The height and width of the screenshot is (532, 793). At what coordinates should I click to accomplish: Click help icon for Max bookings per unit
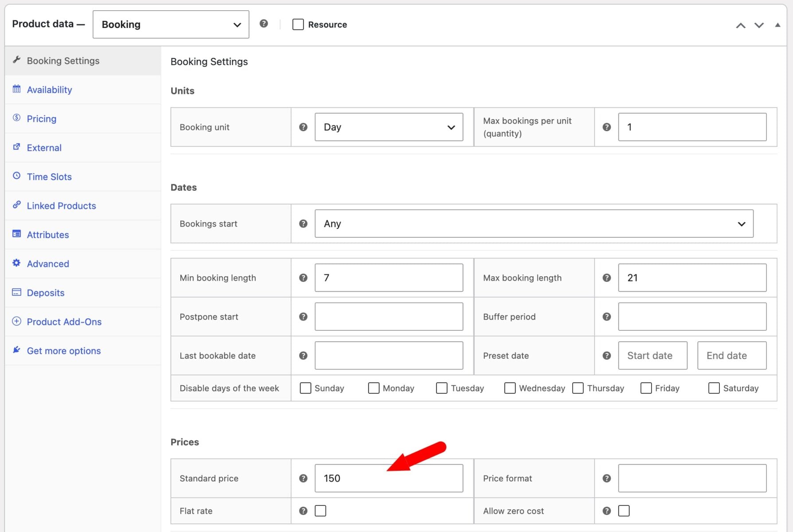click(x=607, y=127)
